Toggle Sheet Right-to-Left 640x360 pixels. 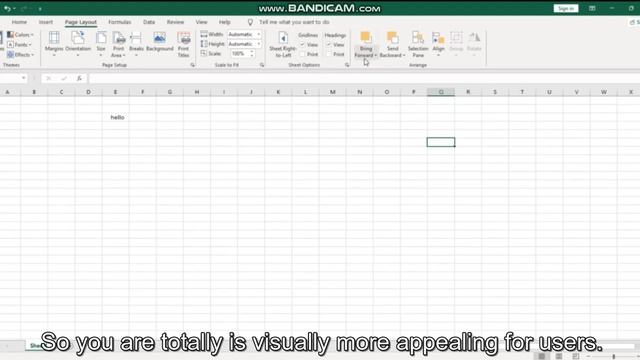click(283, 44)
